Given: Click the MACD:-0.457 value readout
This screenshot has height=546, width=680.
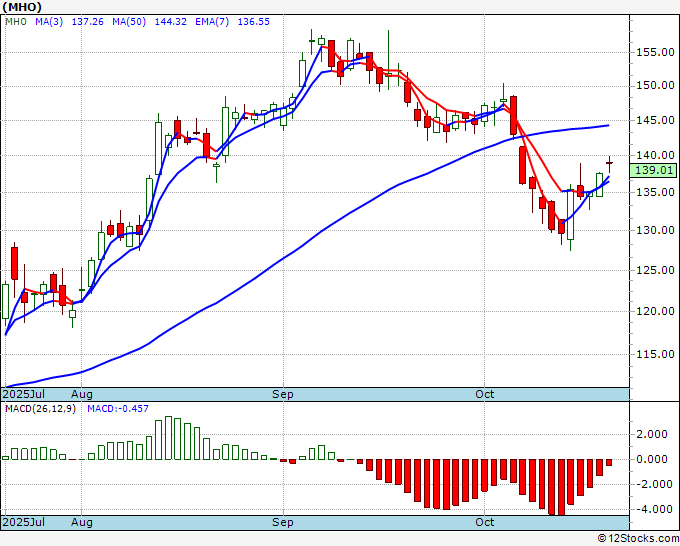Looking at the screenshot, I should coord(118,409).
